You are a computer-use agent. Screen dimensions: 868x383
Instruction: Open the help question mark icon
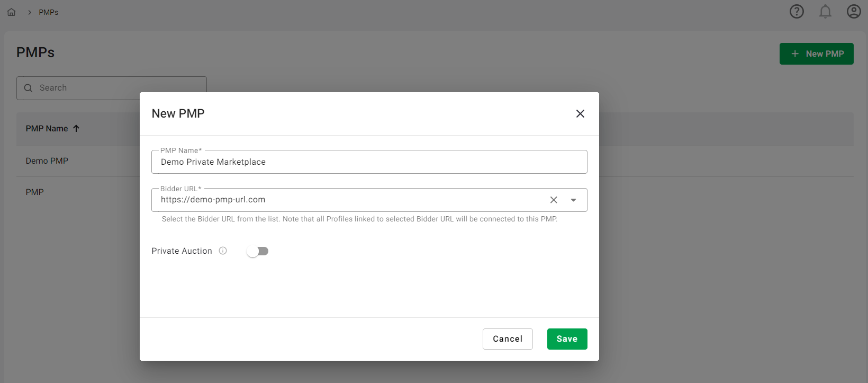point(797,12)
